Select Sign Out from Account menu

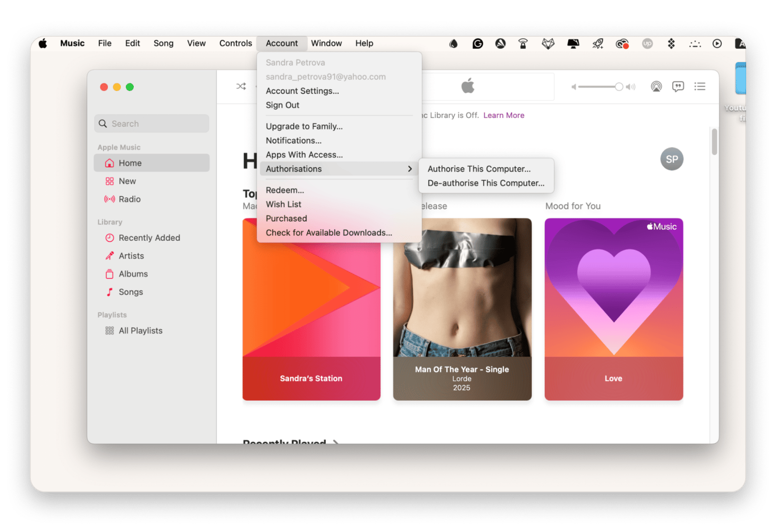coord(282,105)
